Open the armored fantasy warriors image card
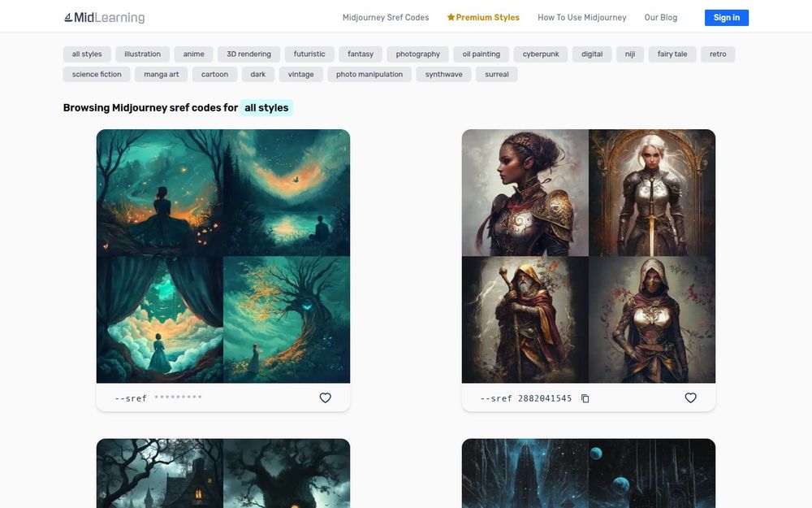This screenshot has width=812, height=508. pos(589,256)
